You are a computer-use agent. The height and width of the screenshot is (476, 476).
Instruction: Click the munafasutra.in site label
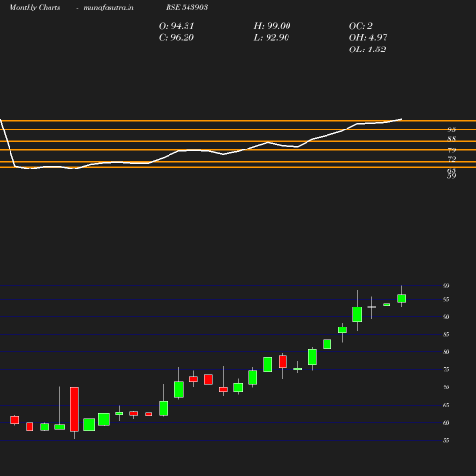pos(109,7)
